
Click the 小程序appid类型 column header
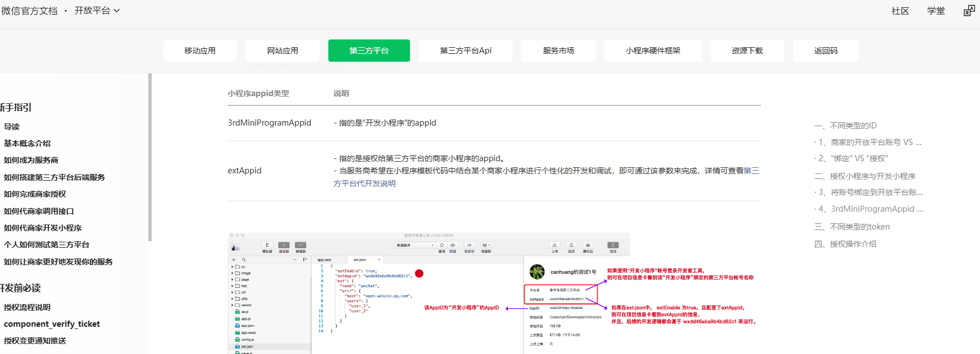258,93
